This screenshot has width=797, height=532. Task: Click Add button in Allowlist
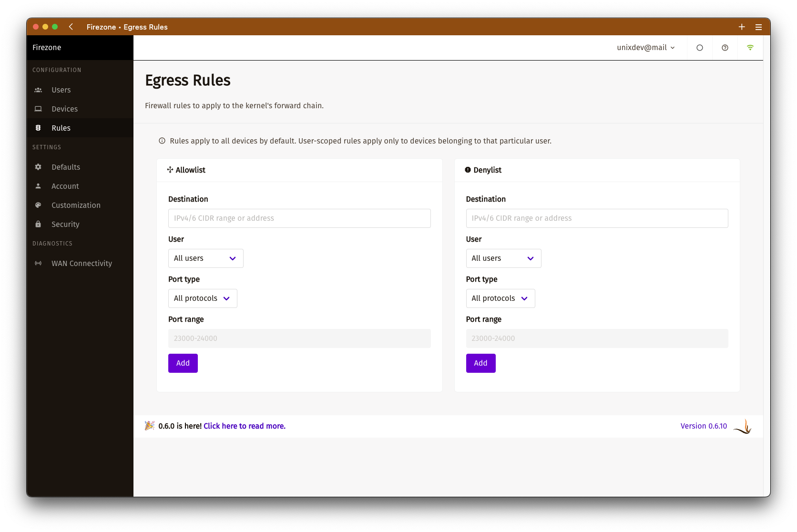183,363
